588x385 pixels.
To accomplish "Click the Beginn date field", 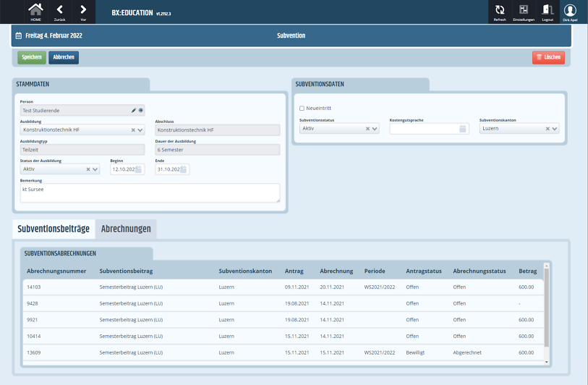I will (127, 169).
